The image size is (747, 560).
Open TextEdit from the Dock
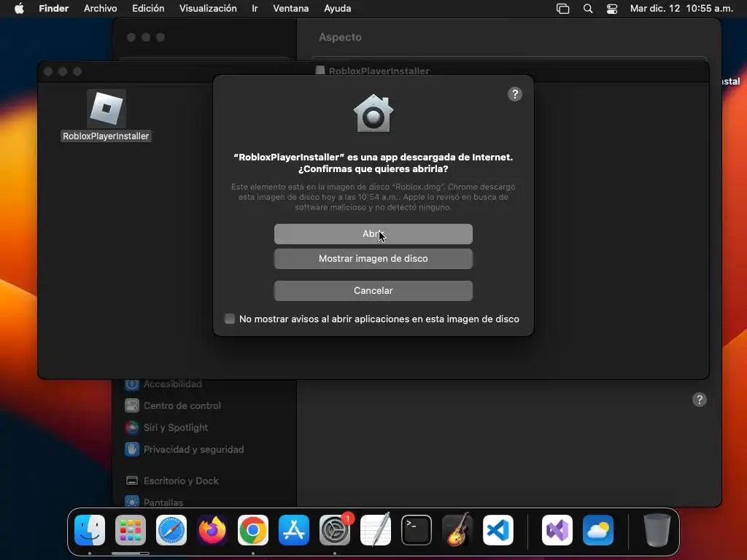[376, 530]
